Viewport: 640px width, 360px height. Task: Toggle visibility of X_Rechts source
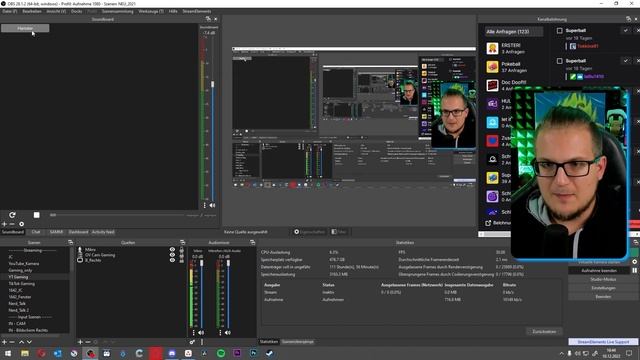point(172,260)
